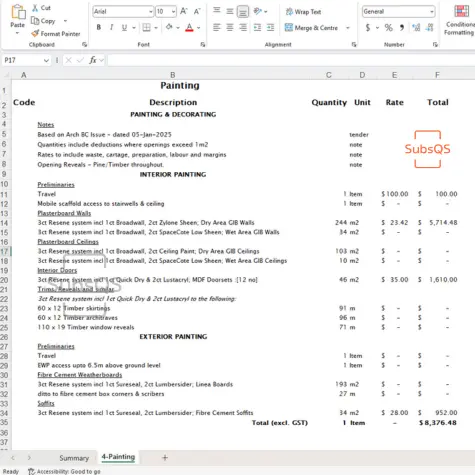Click Accessibility: Good to go status
This screenshot has height=475, width=475.
pyautogui.click(x=65, y=471)
